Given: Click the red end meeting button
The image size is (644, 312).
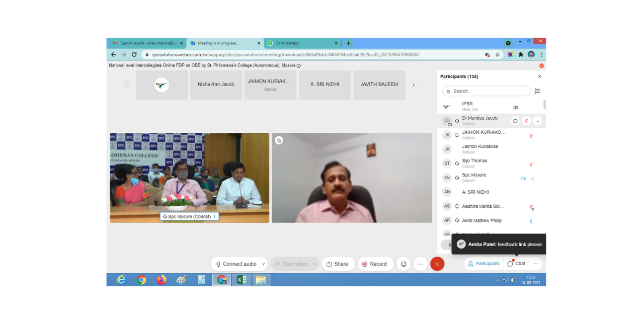Looking at the screenshot, I should point(437,264).
